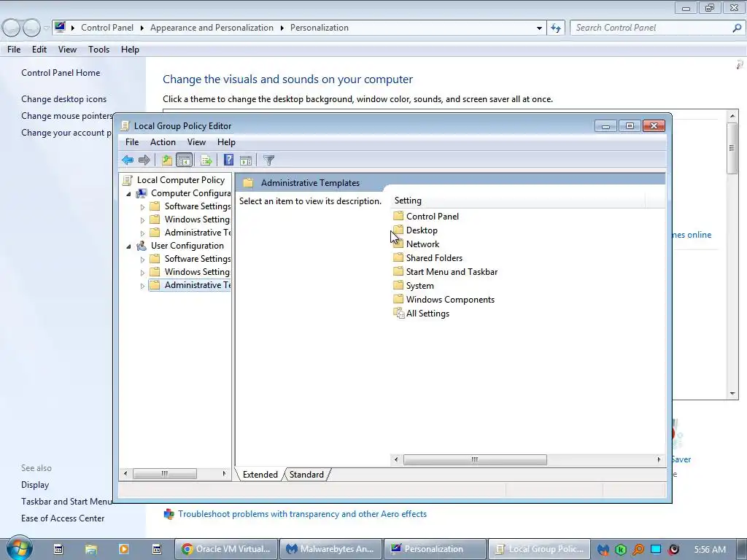The image size is (747, 560).
Task: Open Ease of Access Center link
Action: tap(63, 518)
